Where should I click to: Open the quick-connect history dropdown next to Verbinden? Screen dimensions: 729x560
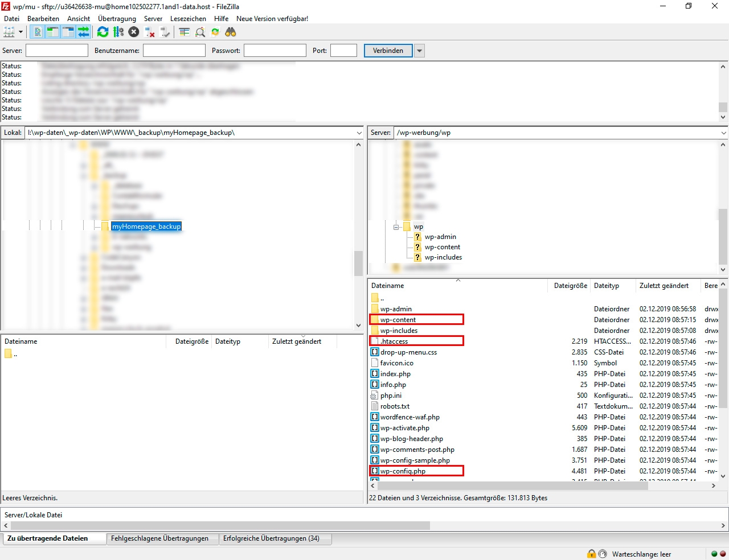pyautogui.click(x=420, y=51)
